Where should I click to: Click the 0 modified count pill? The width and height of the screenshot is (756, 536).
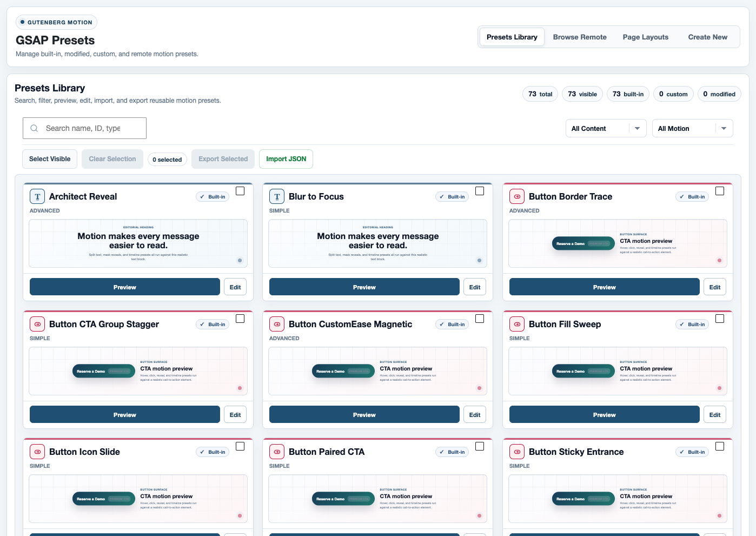pos(719,94)
